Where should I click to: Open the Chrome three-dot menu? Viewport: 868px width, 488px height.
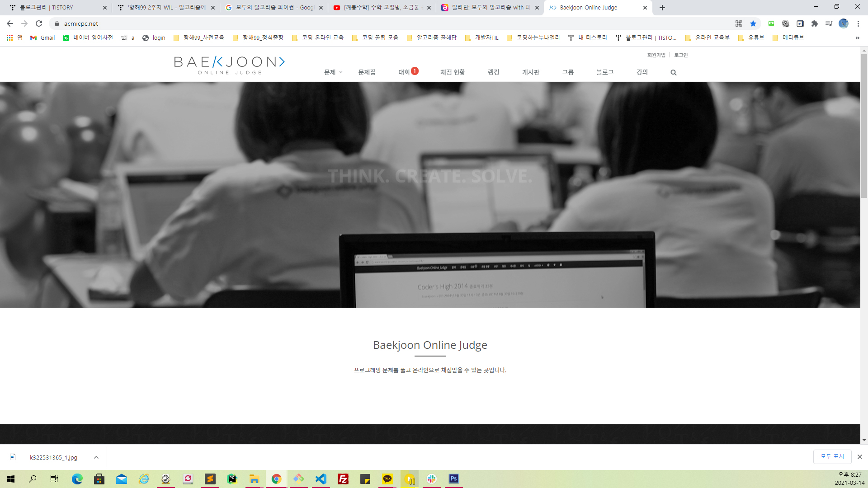(x=858, y=23)
